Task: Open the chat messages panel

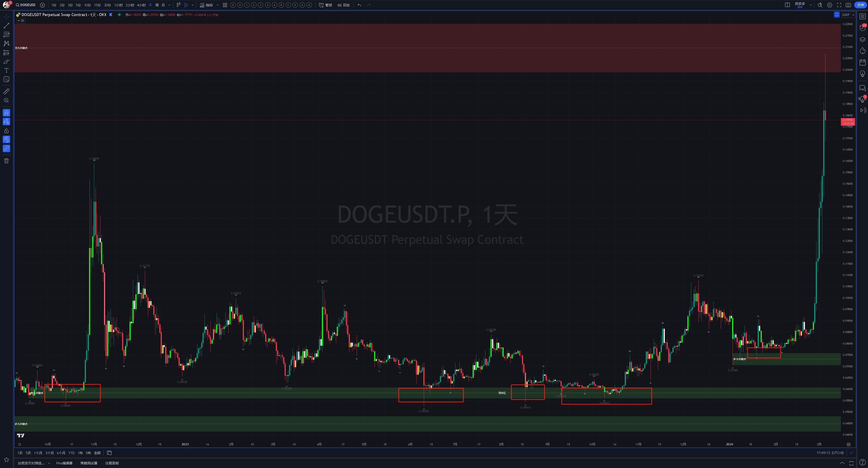Action: 863,88
